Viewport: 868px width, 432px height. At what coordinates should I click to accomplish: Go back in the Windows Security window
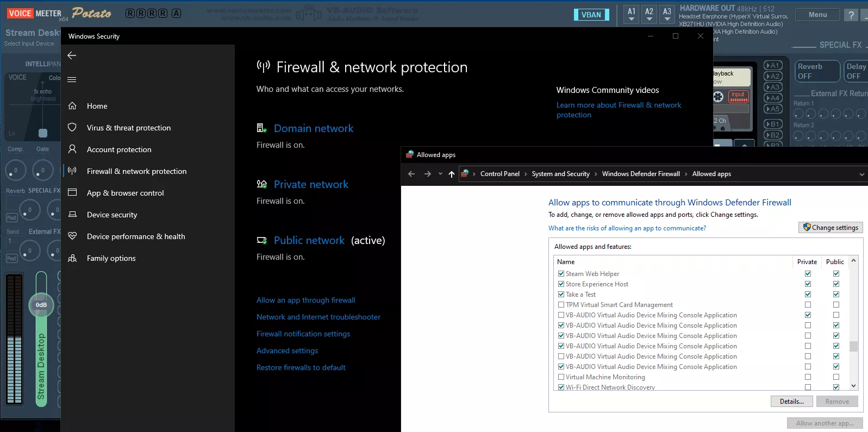72,55
